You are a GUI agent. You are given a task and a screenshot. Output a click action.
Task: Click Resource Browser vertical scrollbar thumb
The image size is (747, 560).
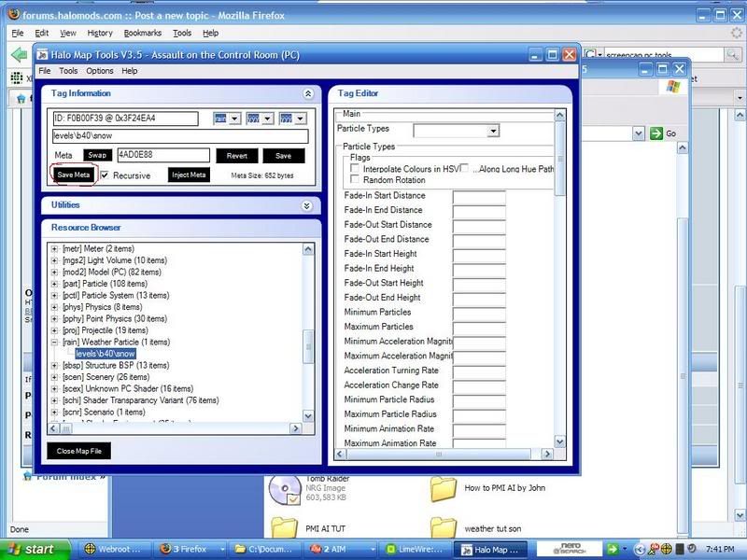(x=308, y=346)
